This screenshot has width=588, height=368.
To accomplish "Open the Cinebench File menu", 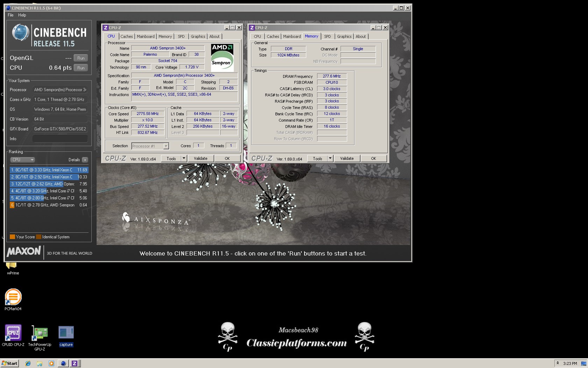I will tap(10, 15).
